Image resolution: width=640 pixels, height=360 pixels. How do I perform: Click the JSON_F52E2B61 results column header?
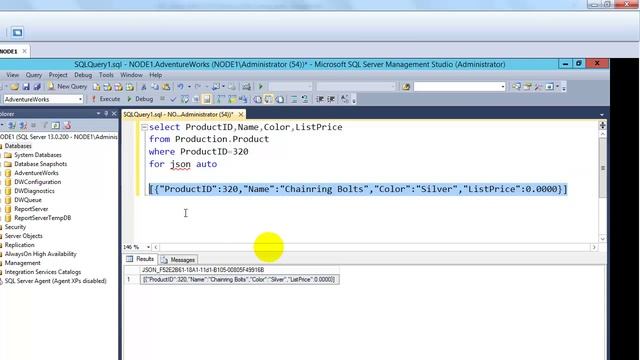240,270
